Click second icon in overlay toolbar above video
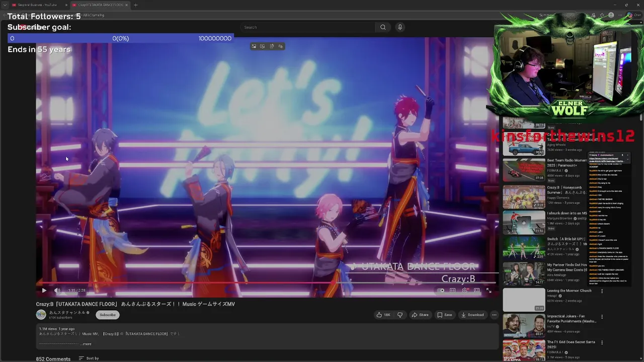 (263, 46)
